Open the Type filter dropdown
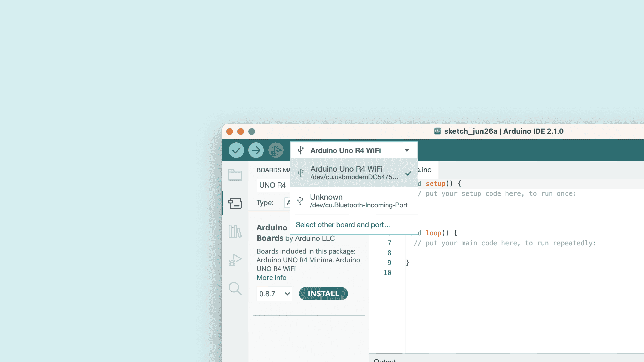The image size is (644, 362). [287, 203]
